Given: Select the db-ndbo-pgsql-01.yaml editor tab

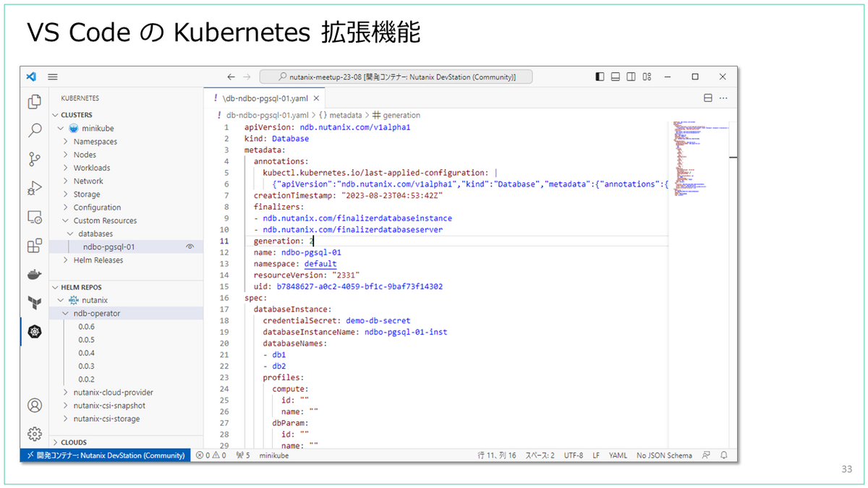Looking at the screenshot, I should coord(265,98).
